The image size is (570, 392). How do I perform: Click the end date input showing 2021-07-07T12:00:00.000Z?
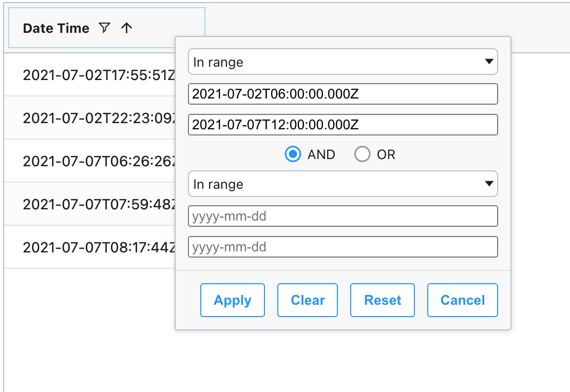point(343,125)
